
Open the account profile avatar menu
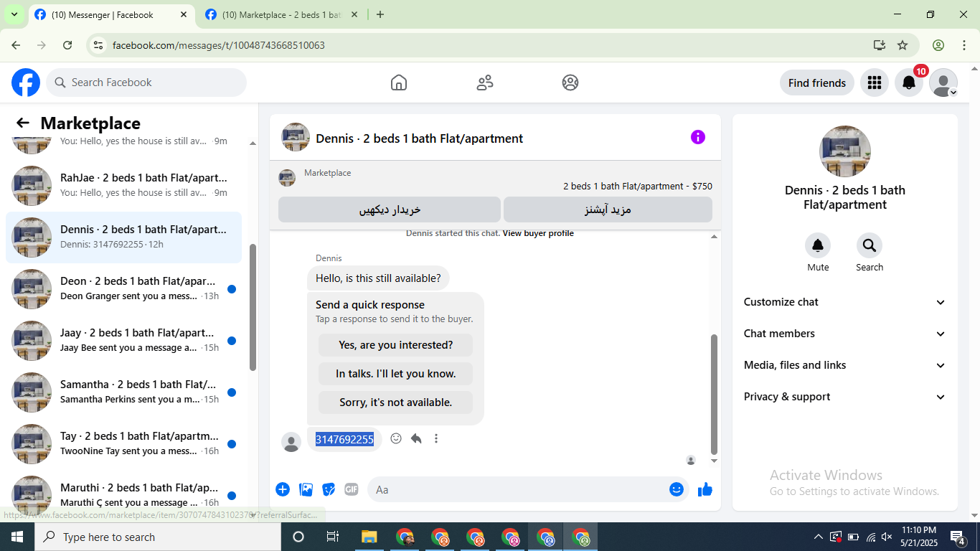point(943,83)
